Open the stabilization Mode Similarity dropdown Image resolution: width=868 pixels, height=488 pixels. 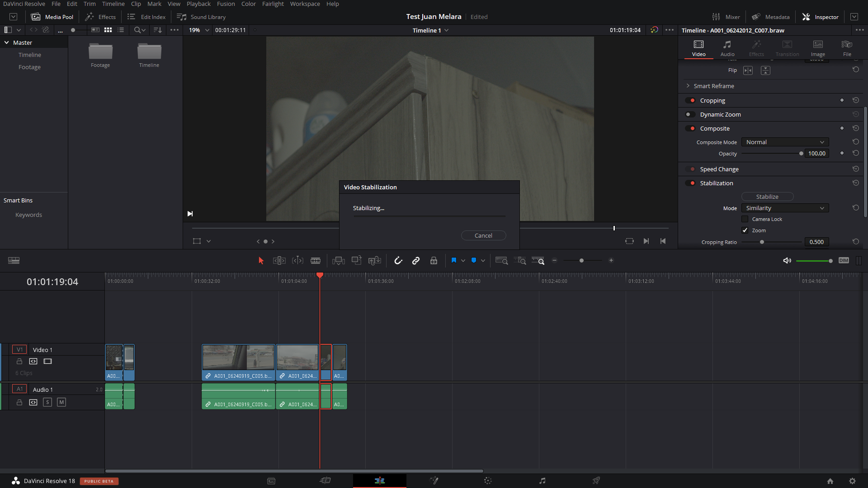(785, 208)
